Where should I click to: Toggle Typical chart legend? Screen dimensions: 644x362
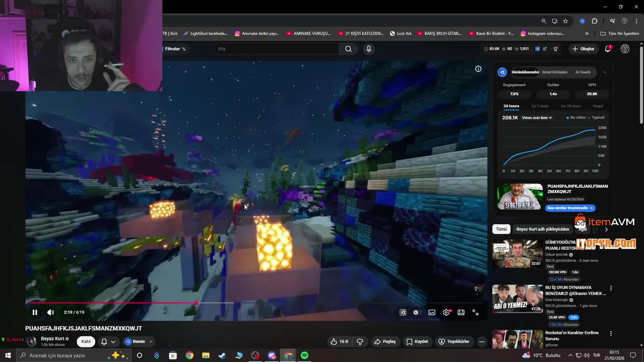click(596, 118)
